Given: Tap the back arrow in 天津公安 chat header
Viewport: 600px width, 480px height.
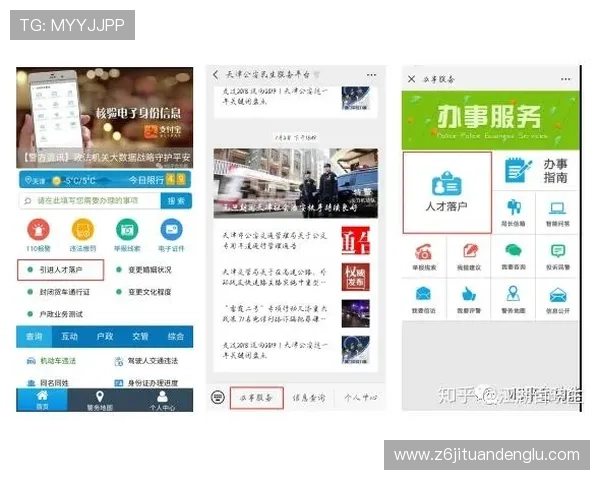Looking at the screenshot, I should coord(216,75).
